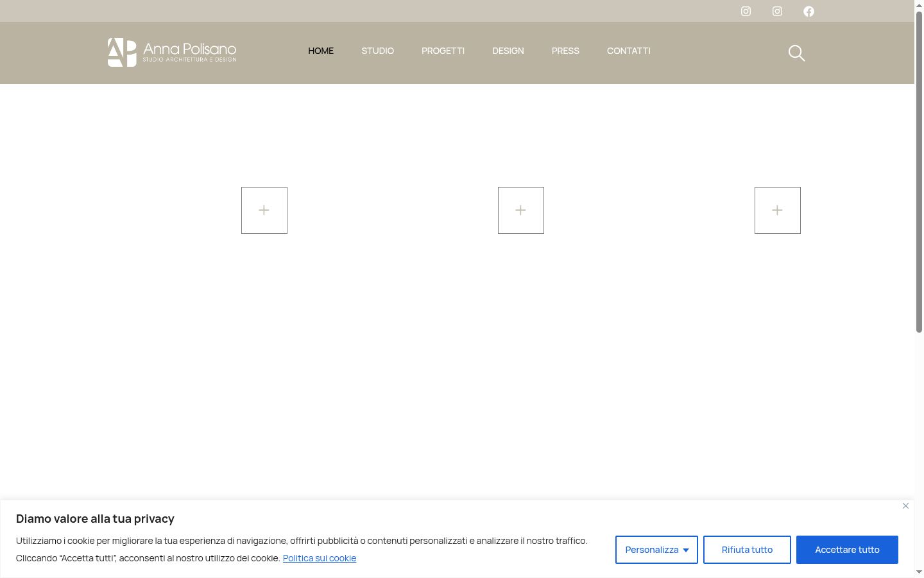Select the HOME menu item

tap(321, 51)
